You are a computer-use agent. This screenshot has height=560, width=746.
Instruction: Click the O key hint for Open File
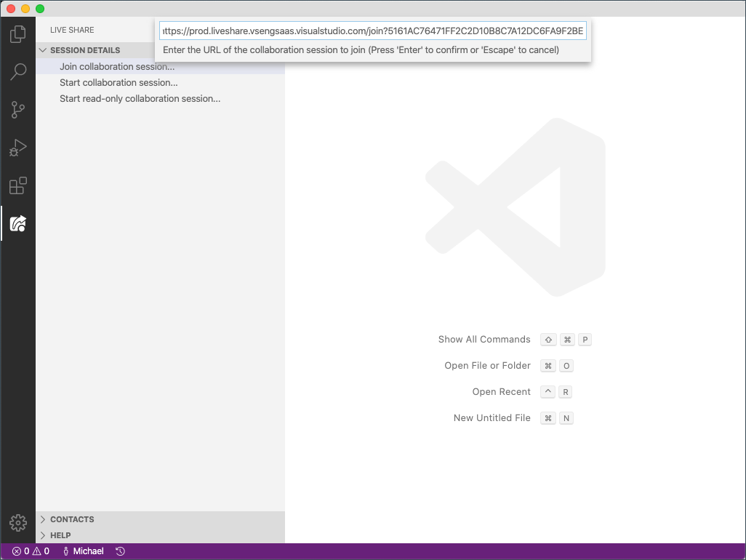pos(566,366)
